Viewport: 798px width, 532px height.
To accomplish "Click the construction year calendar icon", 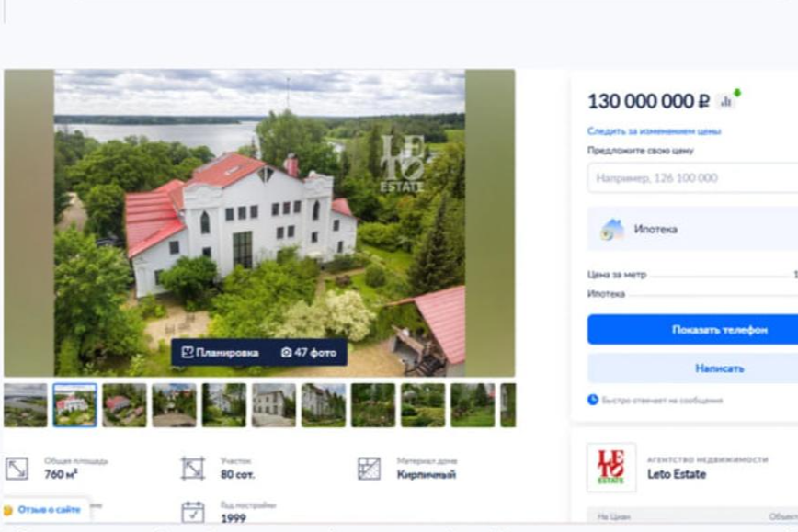I will pyautogui.click(x=193, y=512).
